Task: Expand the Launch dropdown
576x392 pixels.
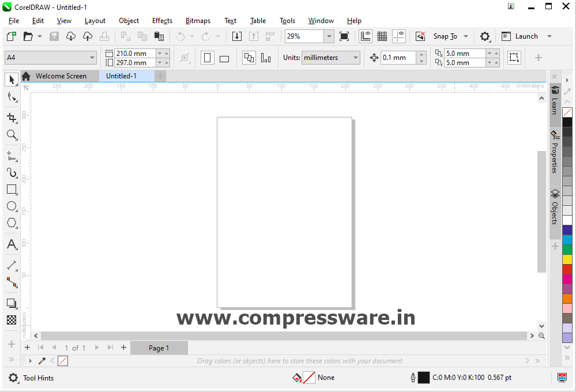Action: tap(549, 36)
